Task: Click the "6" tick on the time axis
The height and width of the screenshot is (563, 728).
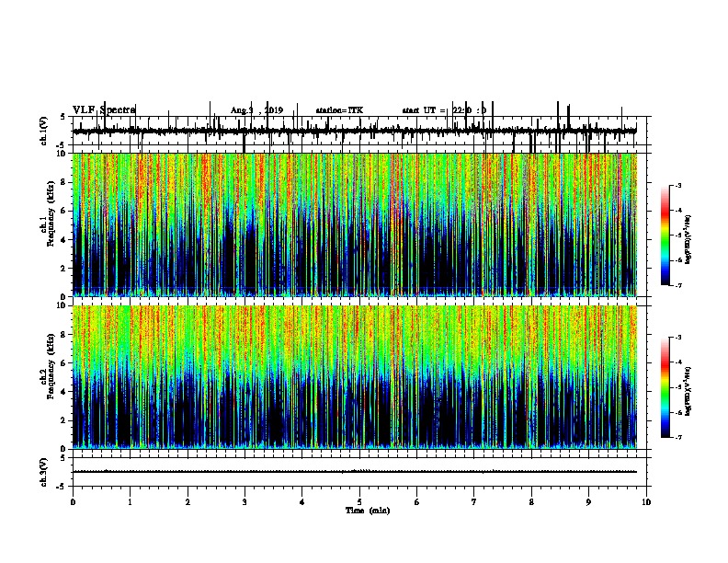Action: coord(417,502)
